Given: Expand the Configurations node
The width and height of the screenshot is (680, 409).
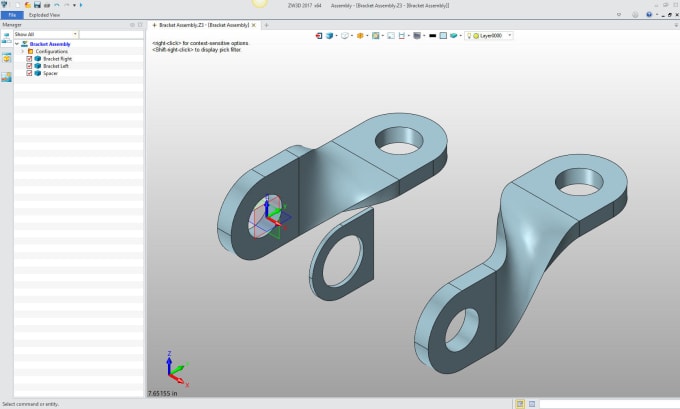Looking at the screenshot, I should click(23, 51).
